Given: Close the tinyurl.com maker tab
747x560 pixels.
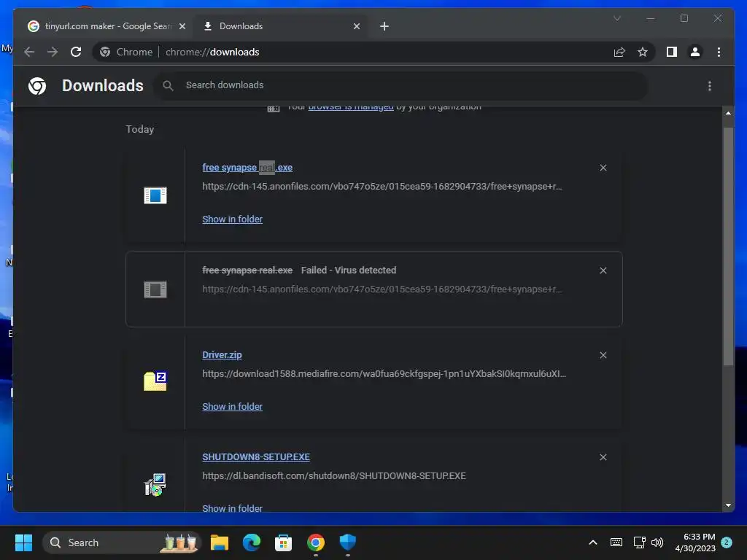Looking at the screenshot, I should (182, 26).
